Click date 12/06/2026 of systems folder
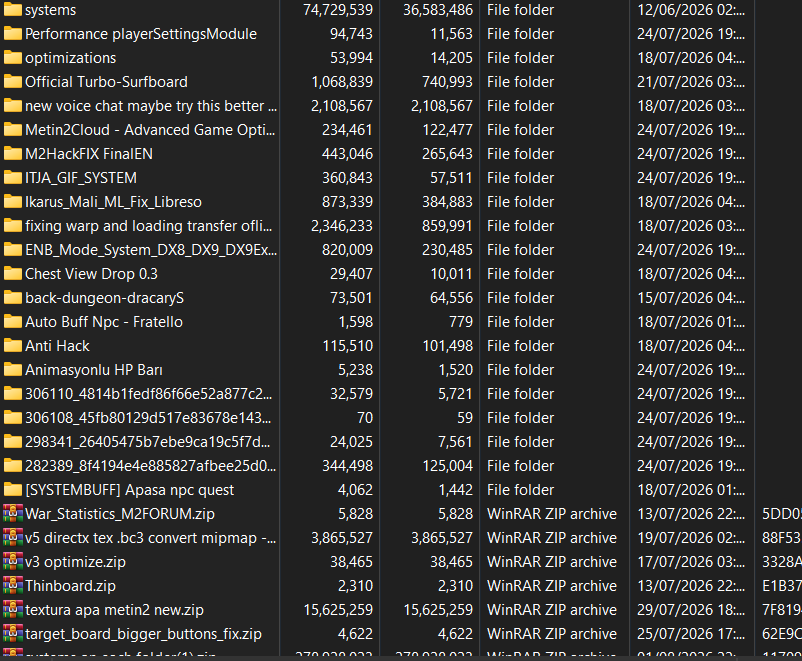 tap(691, 10)
